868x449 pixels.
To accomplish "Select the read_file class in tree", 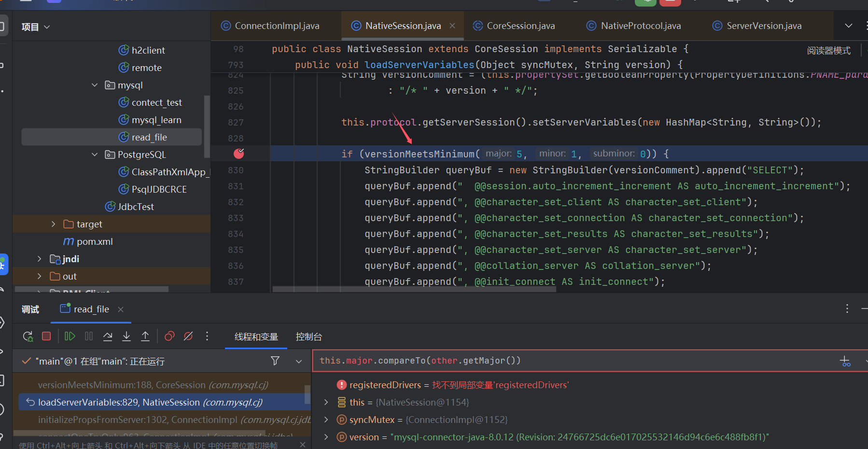I will pyautogui.click(x=112, y=137).
